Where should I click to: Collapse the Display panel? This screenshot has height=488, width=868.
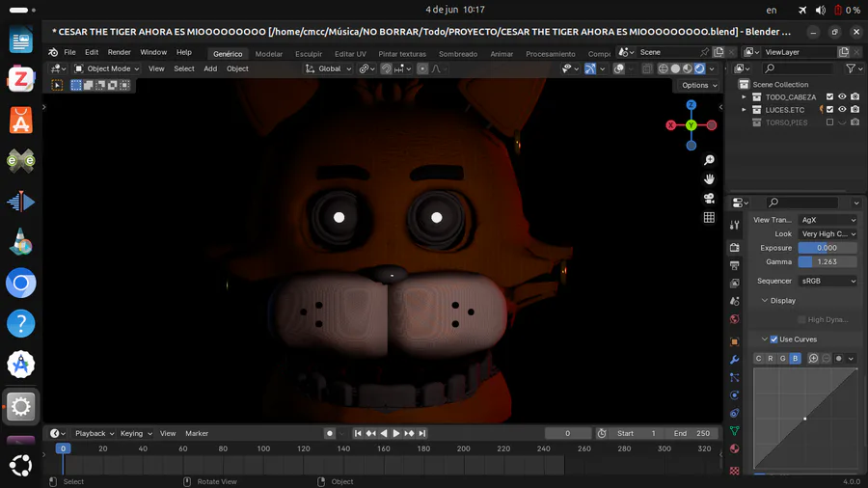[x=765, y=301]
